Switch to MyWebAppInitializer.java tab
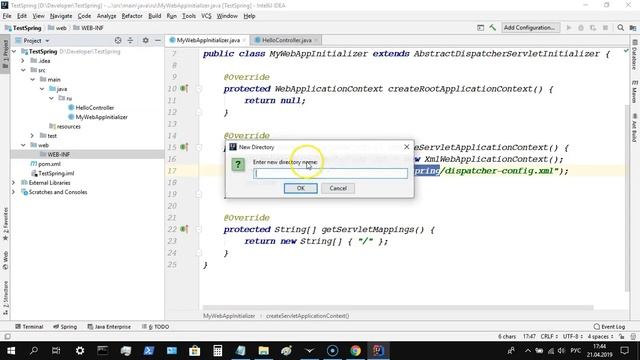Screen dimensions: 640x360 (x=208, y=40)
